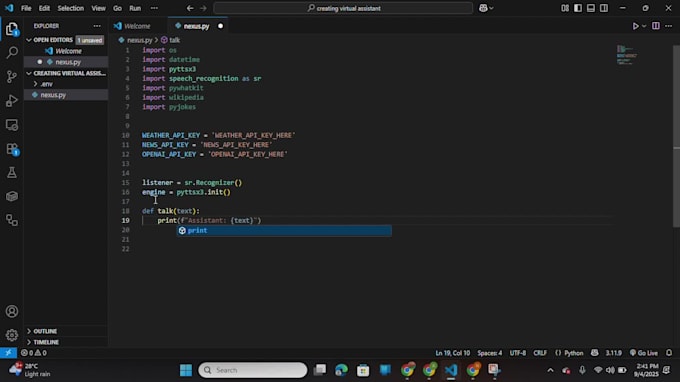Toggle the secondary side bar visibility
The width and height of the screenshot is (680, 382).
(x=604, y=8)
